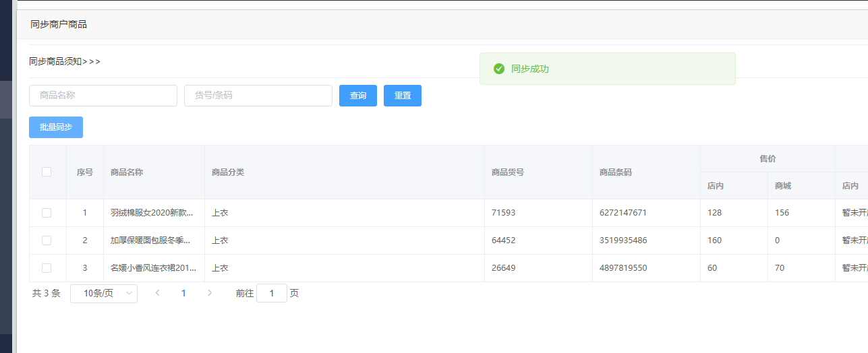The width and height of the screenshot is (868, 353).
Task: Select page number 1 in pagination
Action: tap(183, 294)
